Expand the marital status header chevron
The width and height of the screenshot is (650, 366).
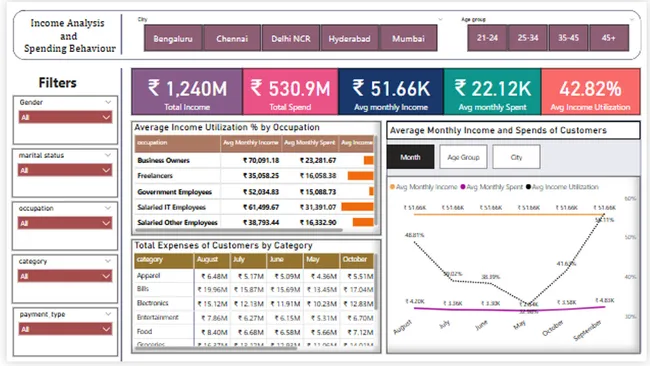108,155
